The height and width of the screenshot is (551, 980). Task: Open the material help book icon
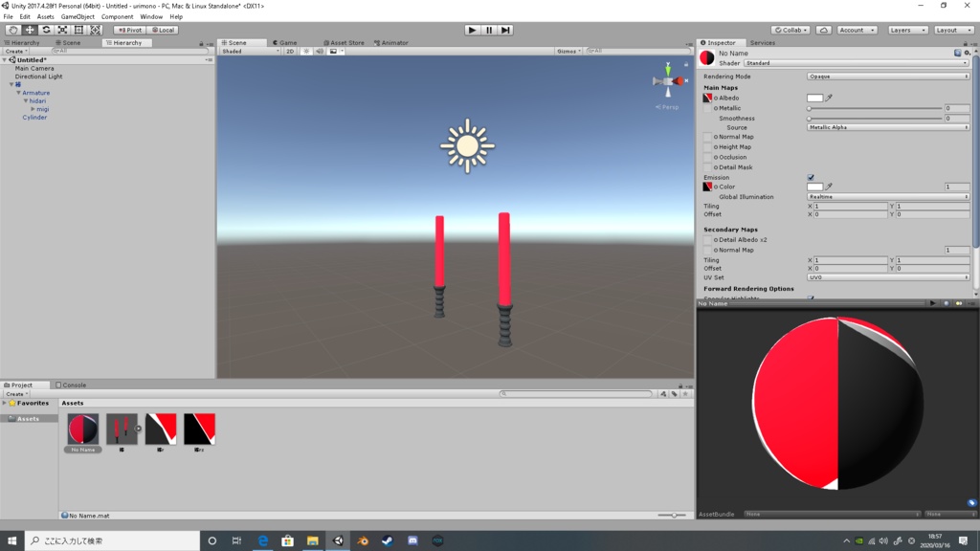pos(957,54)
